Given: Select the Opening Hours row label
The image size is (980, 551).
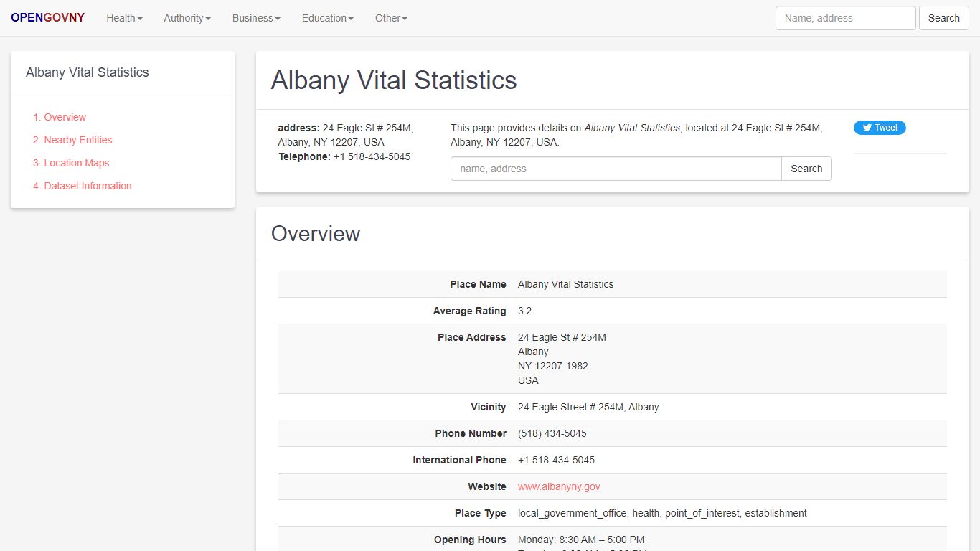Looking at the screenshot, I should (x=470, y=540).
